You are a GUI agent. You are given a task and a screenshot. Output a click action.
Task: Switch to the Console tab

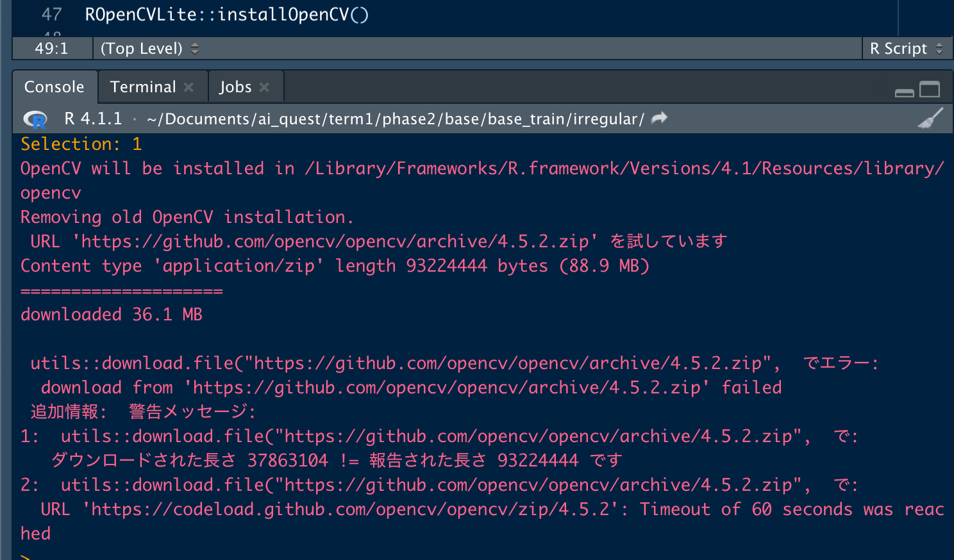point(54,87)
